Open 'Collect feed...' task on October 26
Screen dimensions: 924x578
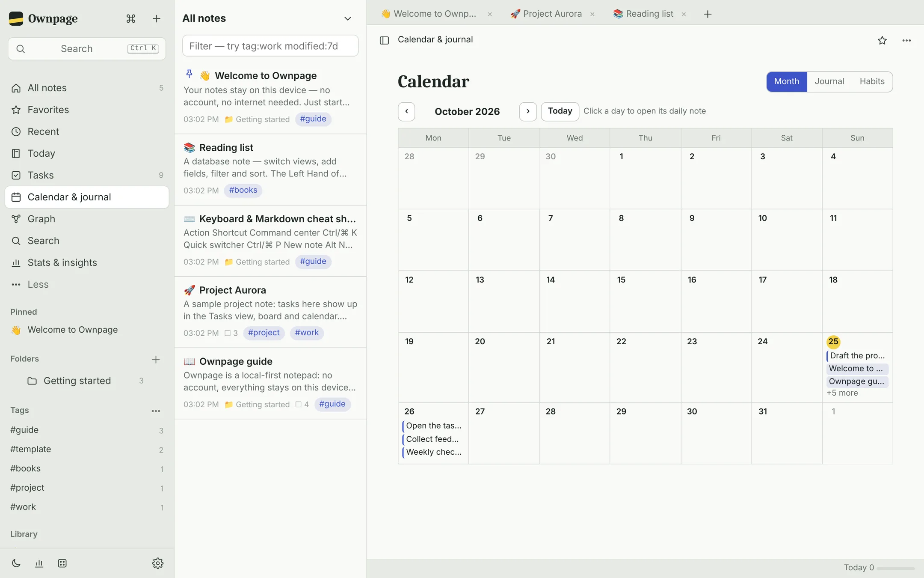point(432,439)
